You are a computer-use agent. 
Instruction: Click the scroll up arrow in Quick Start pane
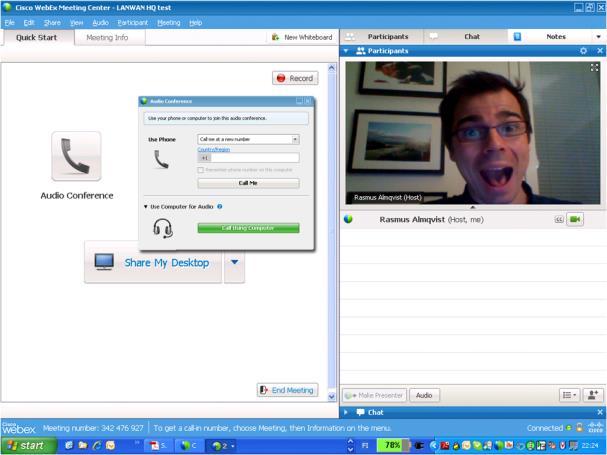coord(332,68)
